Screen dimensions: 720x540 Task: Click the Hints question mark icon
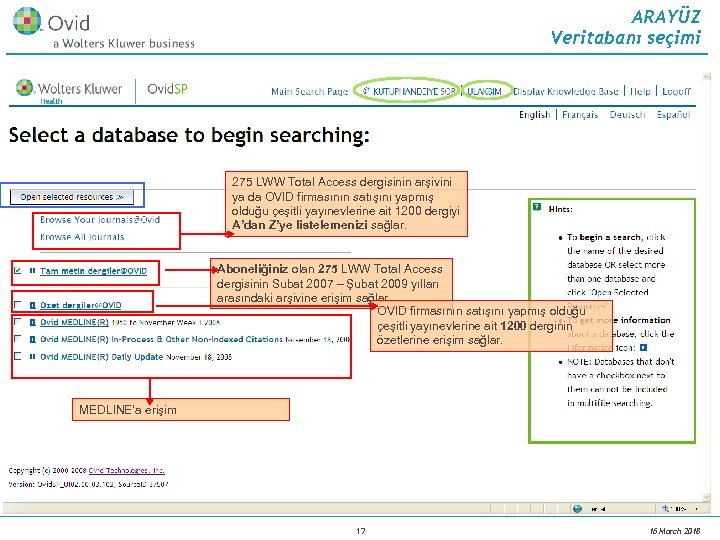pyautogui.click(x=537, y=207)
